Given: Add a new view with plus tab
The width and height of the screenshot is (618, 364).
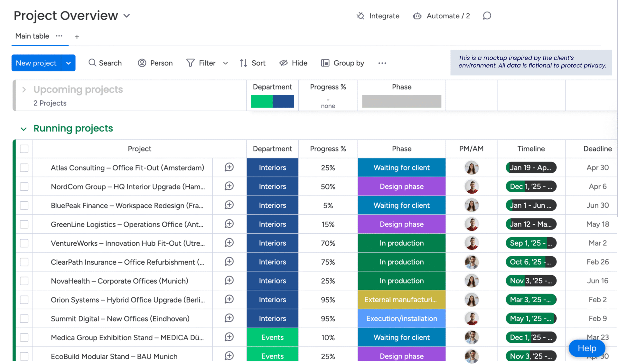Looking at the screenshot, I should [x=77, y=37].
